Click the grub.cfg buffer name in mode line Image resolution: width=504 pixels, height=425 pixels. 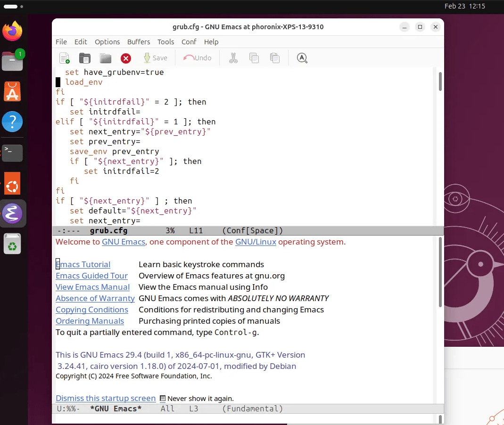108,231
